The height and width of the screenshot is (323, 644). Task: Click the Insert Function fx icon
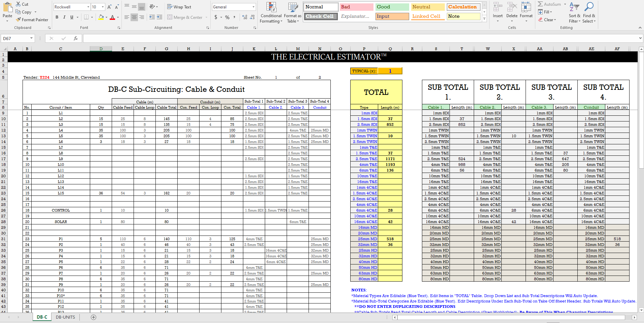(76, 38)
